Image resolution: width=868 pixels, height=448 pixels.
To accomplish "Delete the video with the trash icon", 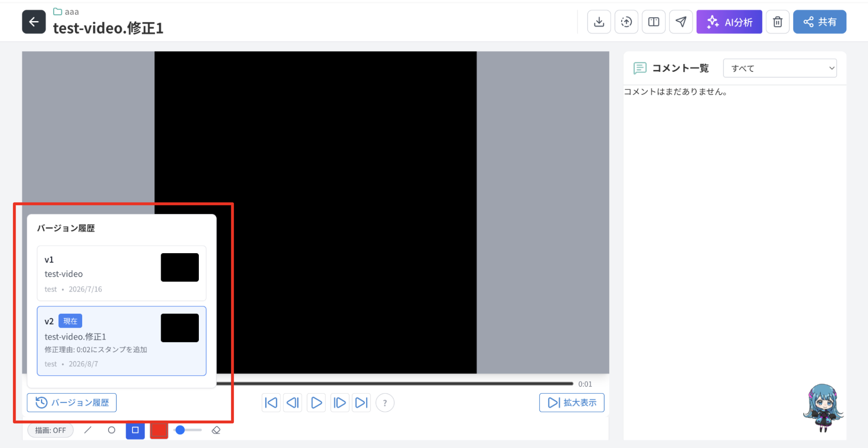I will [x=777, y=22].
